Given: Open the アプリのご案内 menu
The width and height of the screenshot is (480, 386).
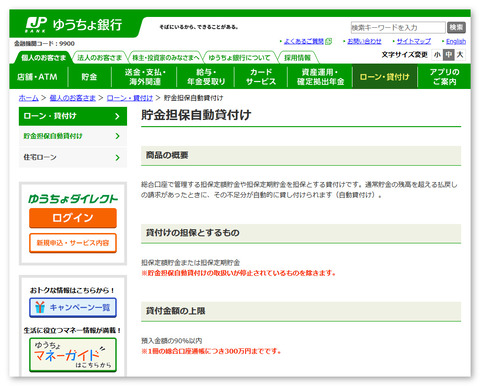Looking at the screenshot, I should point(444,77).
